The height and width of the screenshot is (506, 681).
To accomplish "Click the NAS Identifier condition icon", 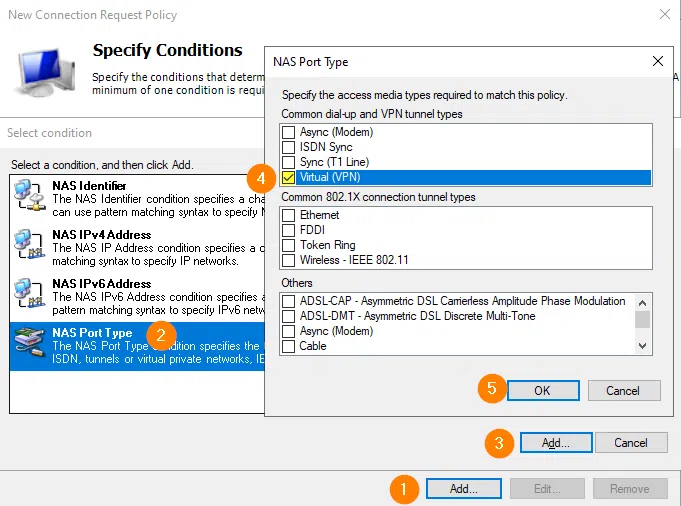I will [30, 196].
